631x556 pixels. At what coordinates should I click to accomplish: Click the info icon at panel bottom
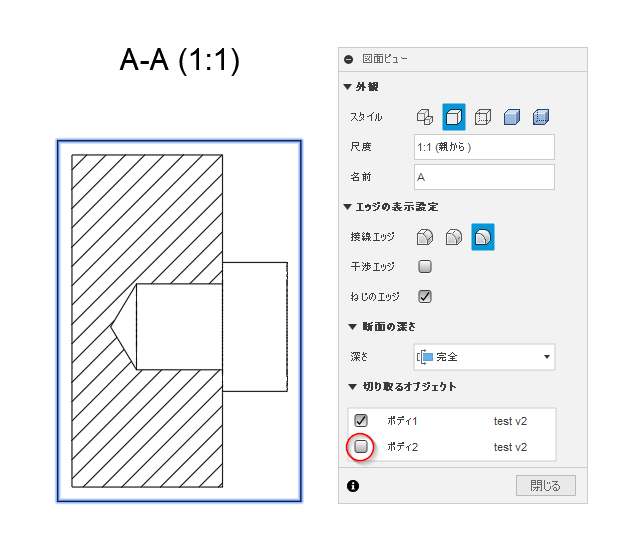(x=352, y=486)
